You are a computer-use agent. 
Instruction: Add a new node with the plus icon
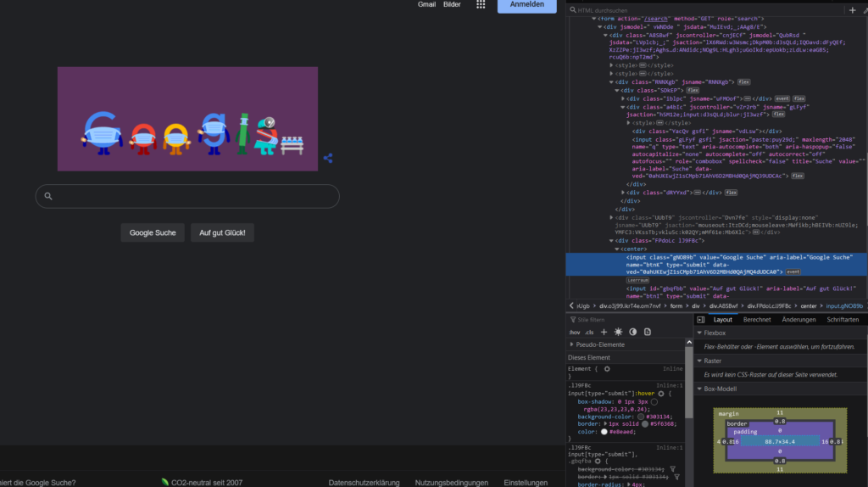coord(853,10)
